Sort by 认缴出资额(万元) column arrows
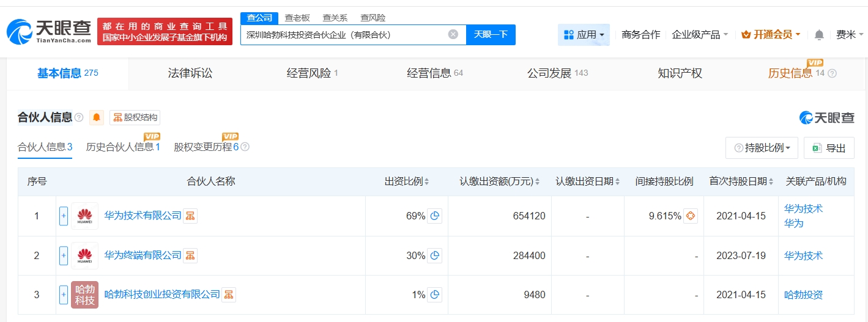This screenshot has width=868, height=322. pyautogui.click(x=538, y=182)
